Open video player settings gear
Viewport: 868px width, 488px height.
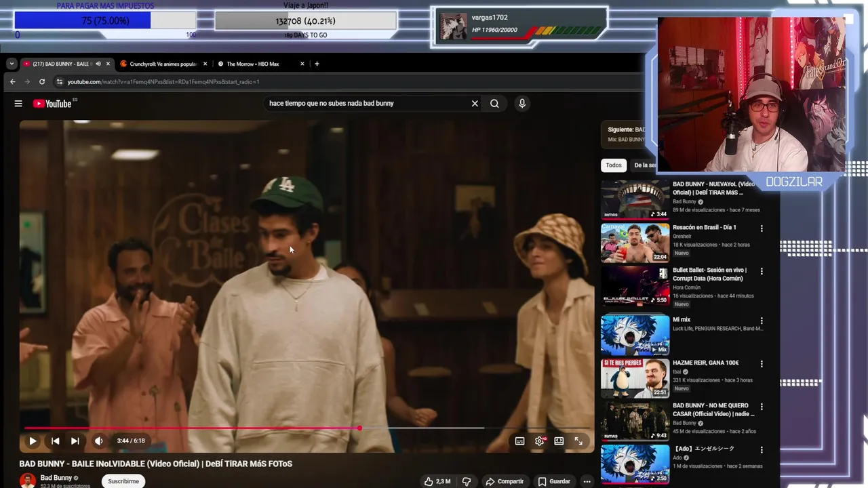click(540, 441)
